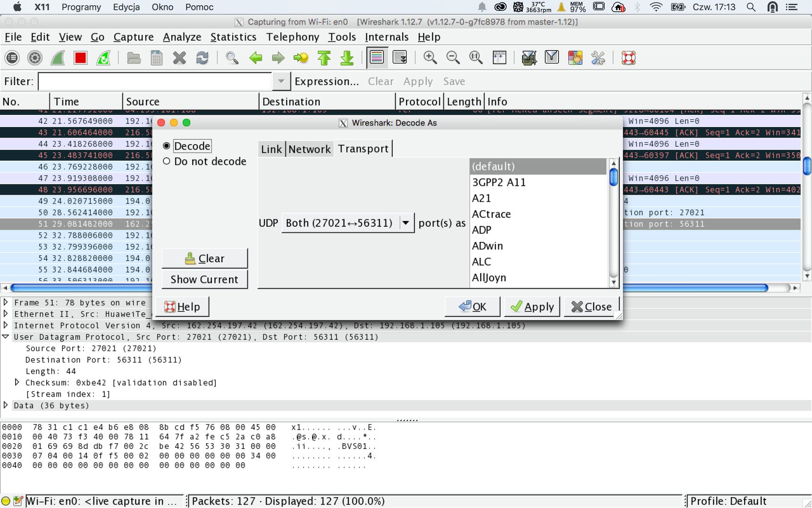
Task: Toggle auto scroll in live capture
Action: tap(400, 58)
